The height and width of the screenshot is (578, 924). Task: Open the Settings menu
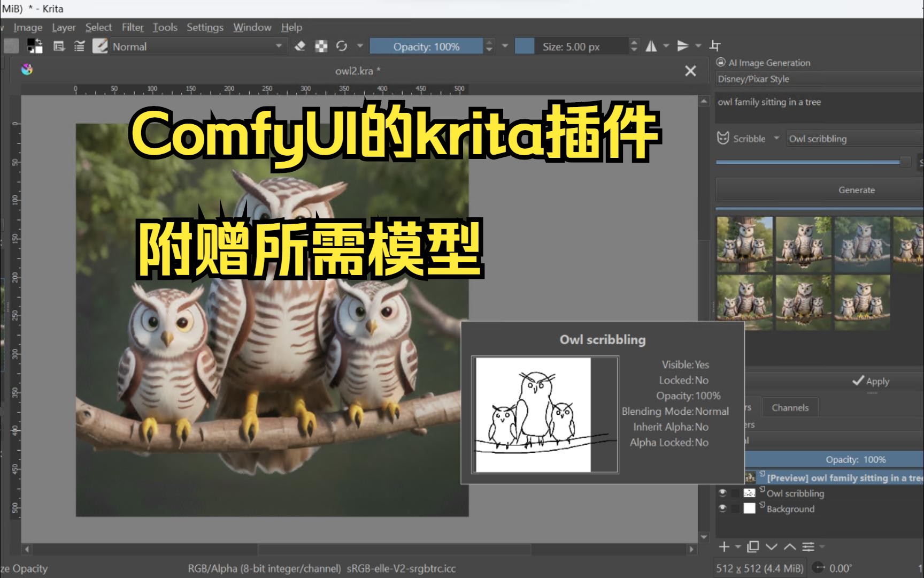click(205, 27)
